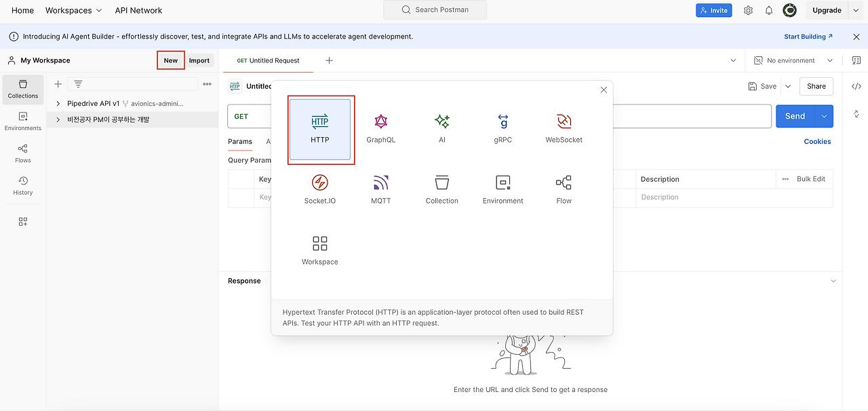Open History sidebar panel
The image size is (868, 411).
click(x=23, y=186)
